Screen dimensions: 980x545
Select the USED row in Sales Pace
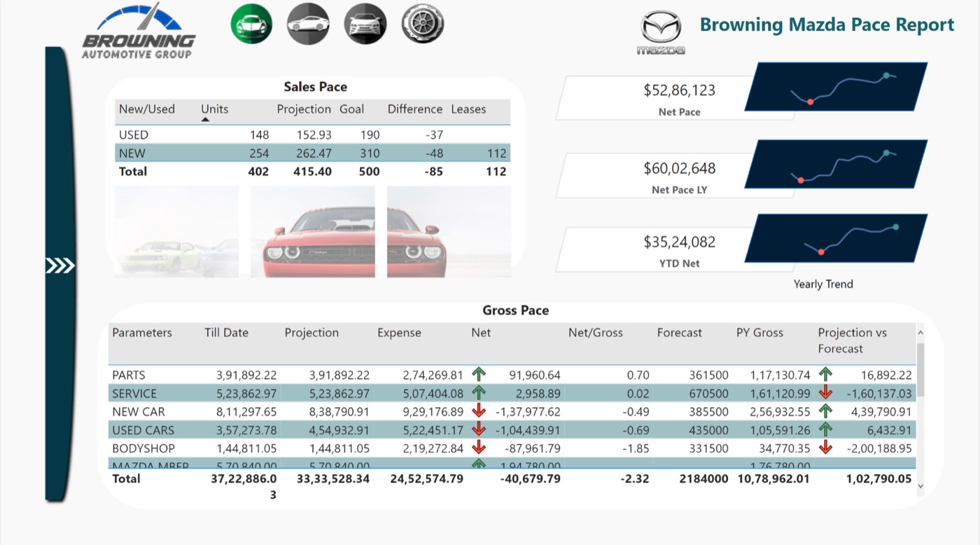312,134
